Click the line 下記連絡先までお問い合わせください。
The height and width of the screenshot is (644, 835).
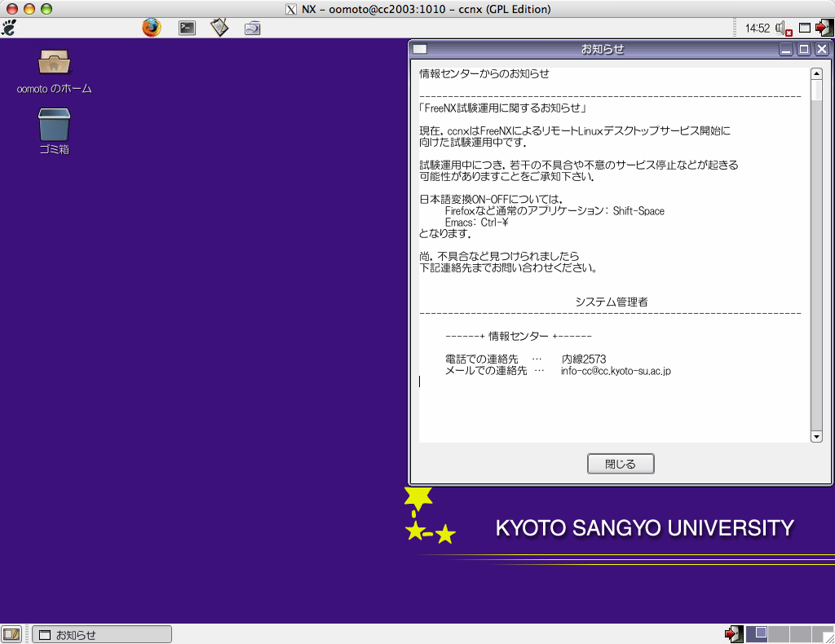point(508,267)
